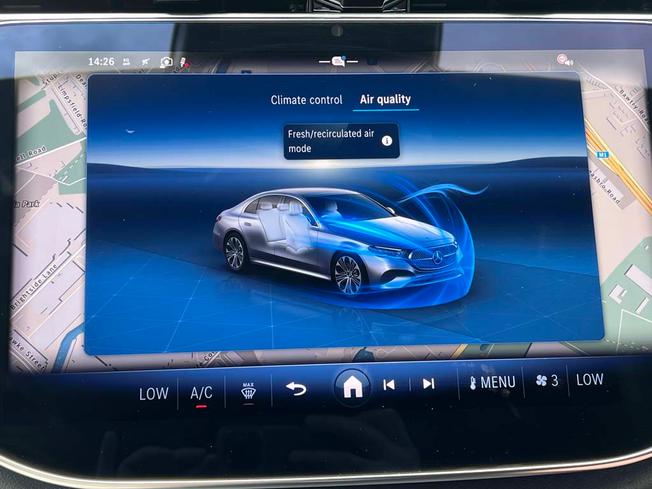Switch to the Climate control tab
Image resolution: width=652 pixels, height=489 pixels.
306,100
